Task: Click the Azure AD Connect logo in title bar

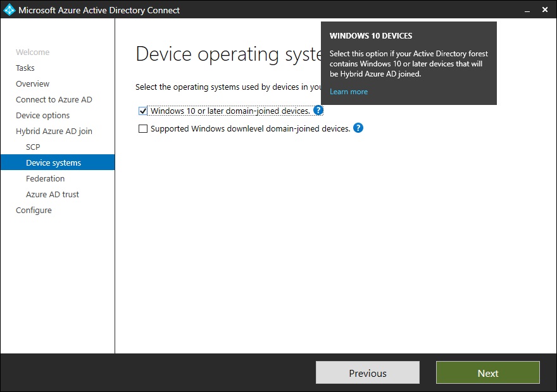Action: point(9,9)
